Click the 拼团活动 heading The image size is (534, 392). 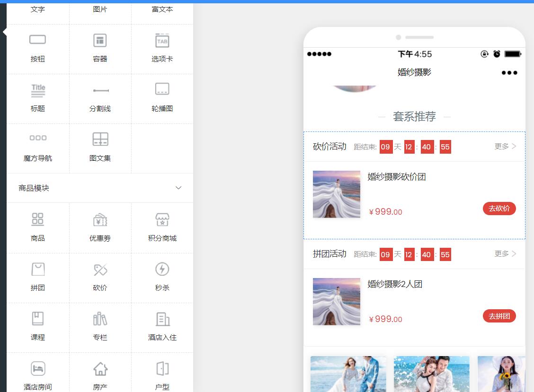pos(329,254)
